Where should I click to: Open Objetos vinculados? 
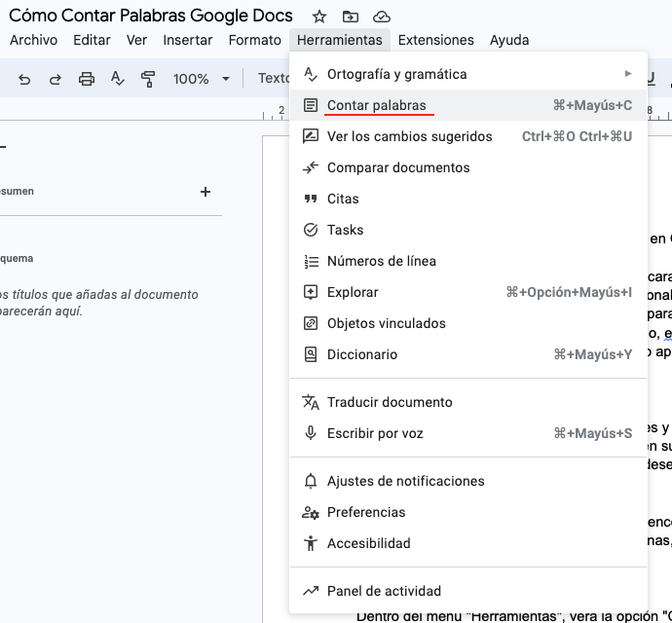(468, 323)
